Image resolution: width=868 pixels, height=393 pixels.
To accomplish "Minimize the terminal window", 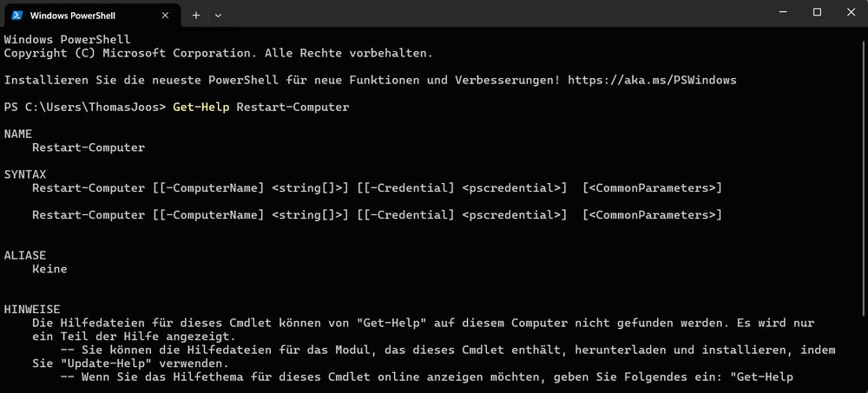I will (x=779, y=12).
